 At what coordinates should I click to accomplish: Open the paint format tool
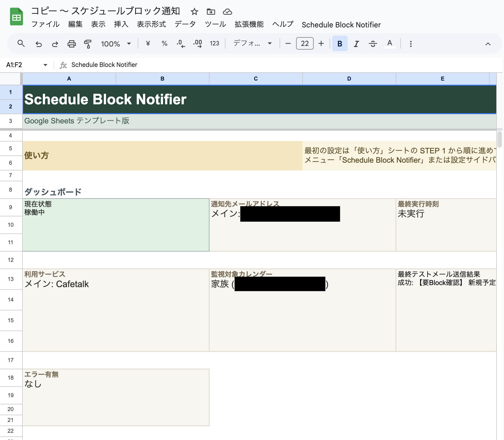click(x=87, y=44)
